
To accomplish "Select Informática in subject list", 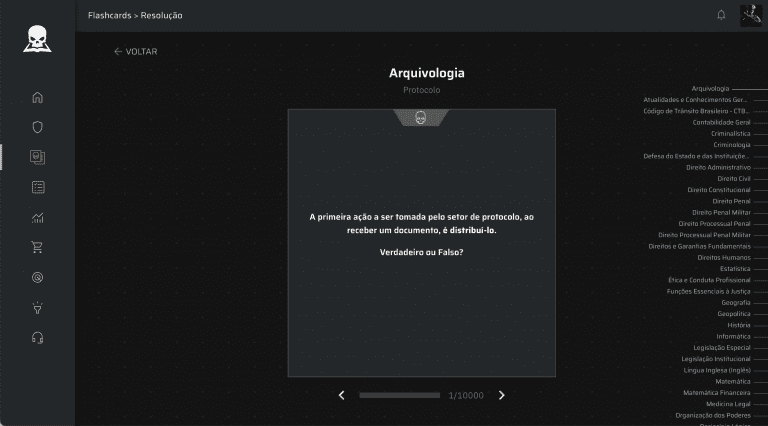I will click(733, 336).
